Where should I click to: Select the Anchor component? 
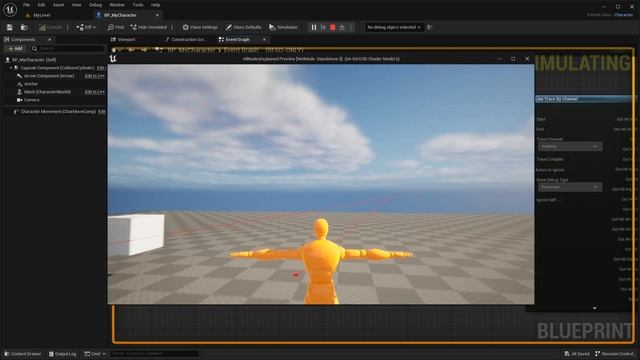(31, 84)
